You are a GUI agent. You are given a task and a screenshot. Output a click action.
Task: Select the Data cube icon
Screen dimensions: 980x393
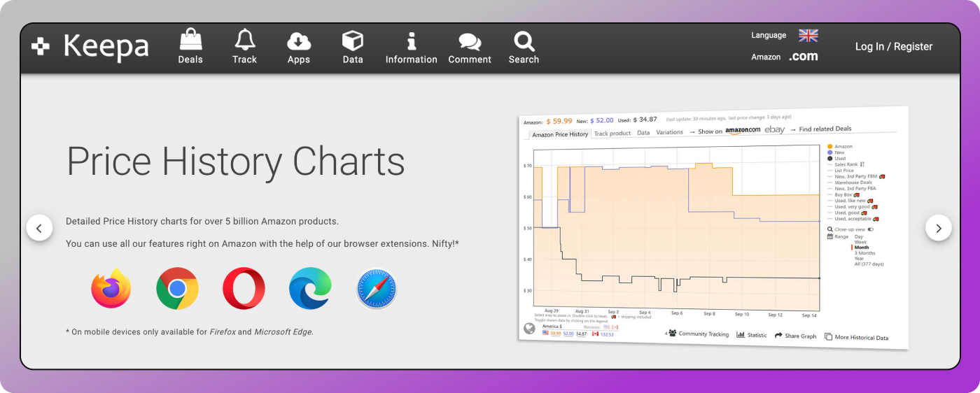pos(353,41)
